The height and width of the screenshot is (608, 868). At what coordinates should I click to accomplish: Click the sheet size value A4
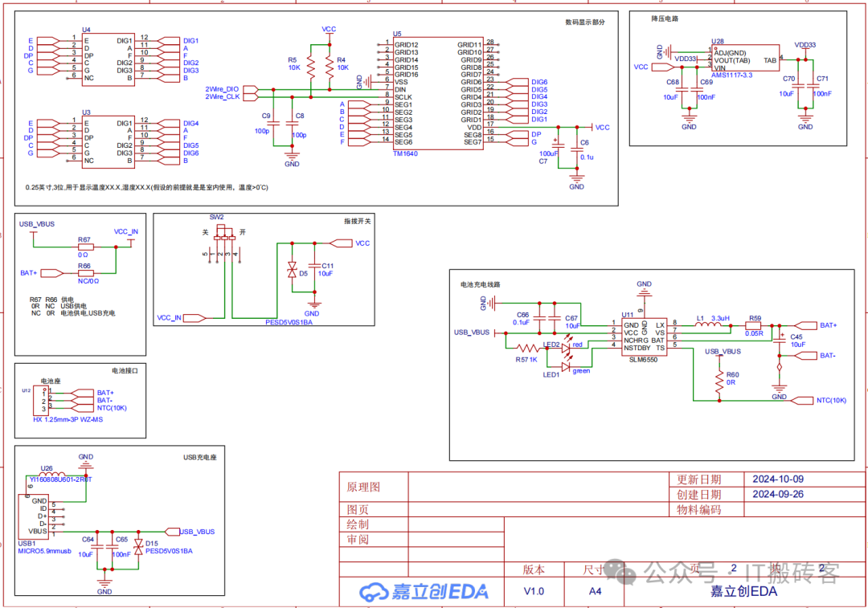coord(595,591)
